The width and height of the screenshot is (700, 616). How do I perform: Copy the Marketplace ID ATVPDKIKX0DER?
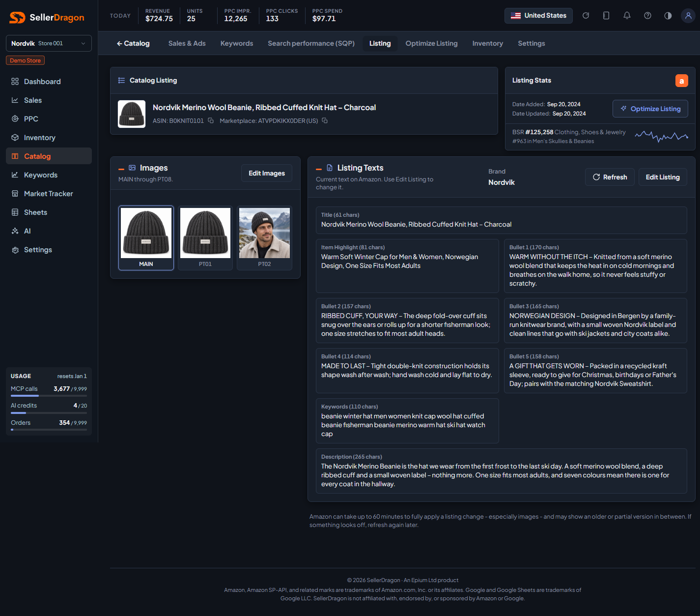coord(325,120)
